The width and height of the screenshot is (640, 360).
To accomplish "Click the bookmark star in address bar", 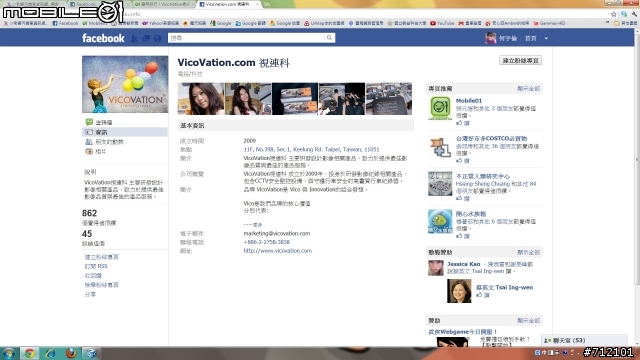I will pyautogui.click(x=613, y=14).
